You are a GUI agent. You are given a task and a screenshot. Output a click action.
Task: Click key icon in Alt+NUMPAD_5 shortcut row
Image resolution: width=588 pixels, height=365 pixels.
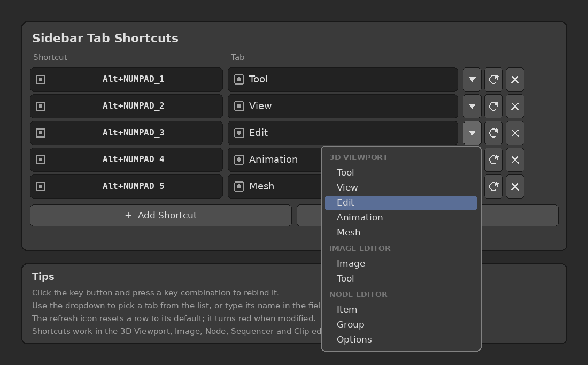tap(41, 186)
